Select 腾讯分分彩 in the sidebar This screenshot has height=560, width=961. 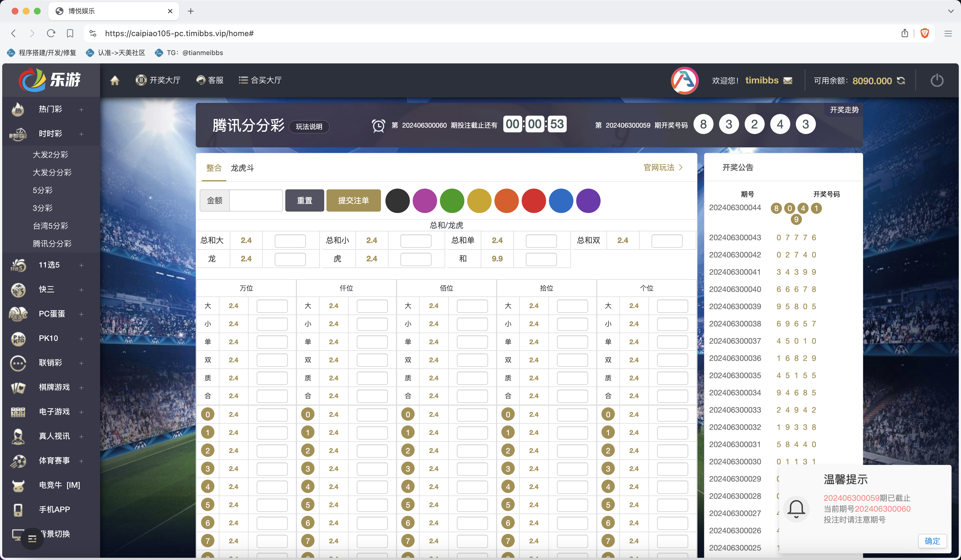click(52, 244)
